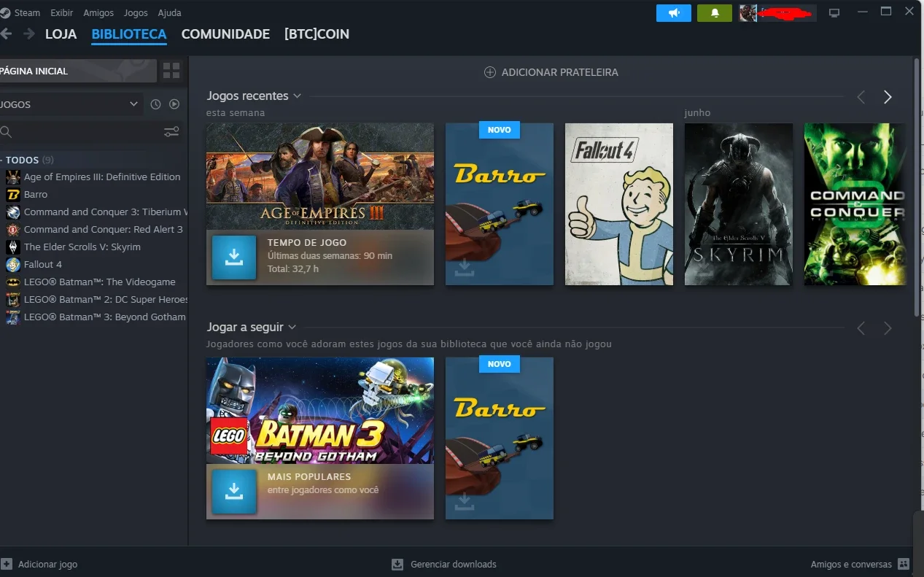Open advanced filter sliders icon
This screenshot has height=577, width=924.
(171, 132)
